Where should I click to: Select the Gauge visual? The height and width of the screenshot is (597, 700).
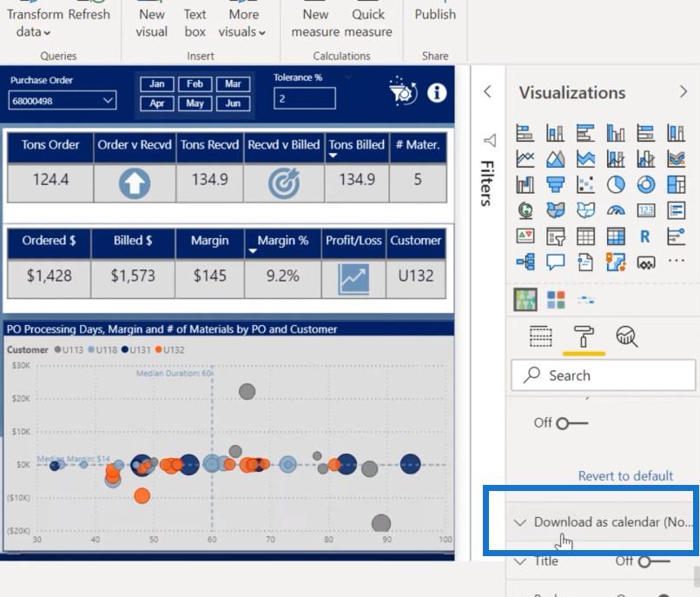pyautogui.click(x=616, y=210)
